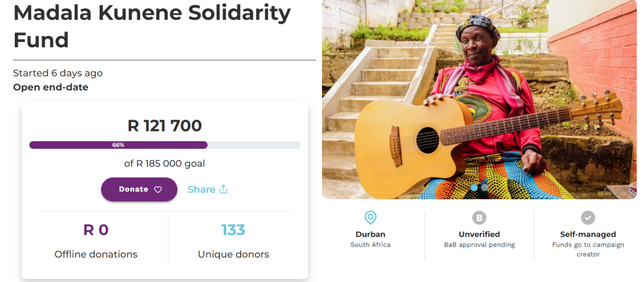This screenshot has height=282, width=644.
Task: Click the Self-managed label text
Action: [x=588, y=234]
